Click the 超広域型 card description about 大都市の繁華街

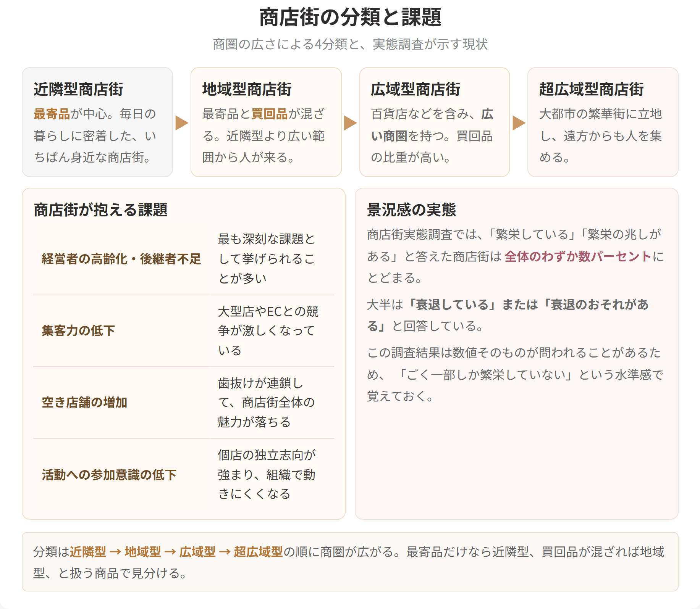600,135
